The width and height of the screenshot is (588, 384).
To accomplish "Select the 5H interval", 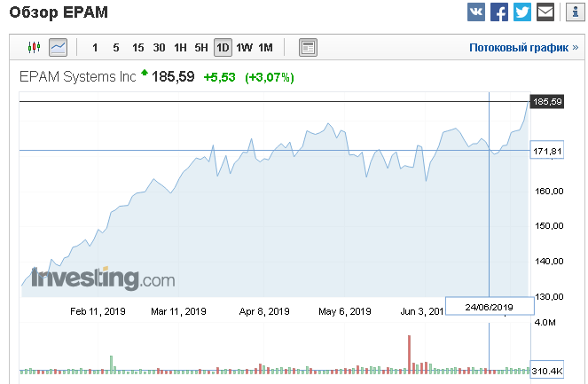I will click(x=201, y=48).
